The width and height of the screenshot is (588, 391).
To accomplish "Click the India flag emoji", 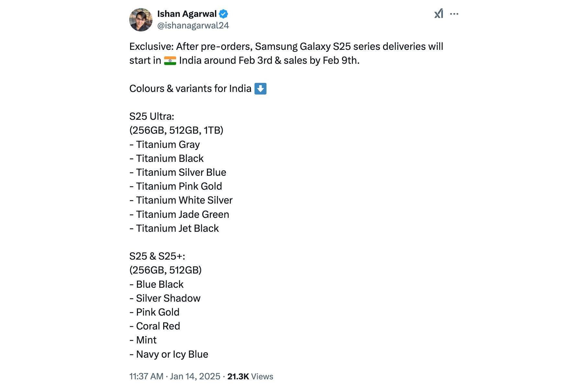I will 170,61.
